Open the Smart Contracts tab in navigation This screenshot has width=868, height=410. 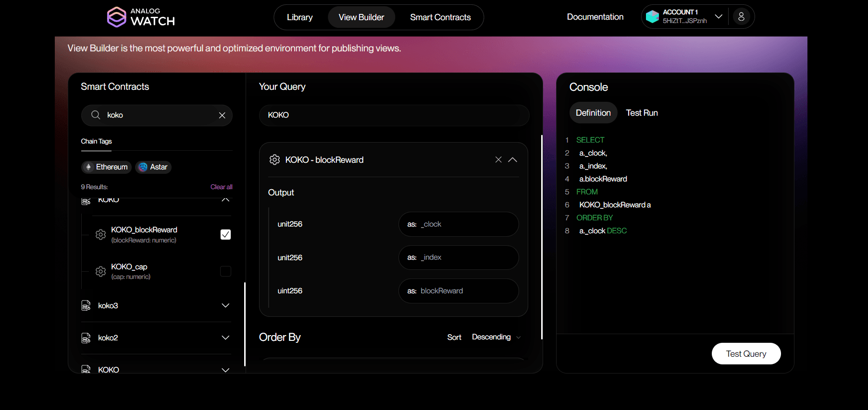click(x=440, y=17)
